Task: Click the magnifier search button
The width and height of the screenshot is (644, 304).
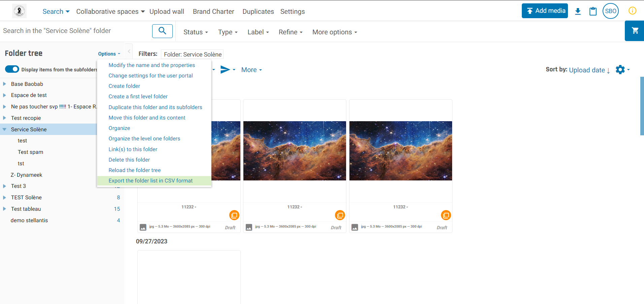Action: (x=162, y=31)
